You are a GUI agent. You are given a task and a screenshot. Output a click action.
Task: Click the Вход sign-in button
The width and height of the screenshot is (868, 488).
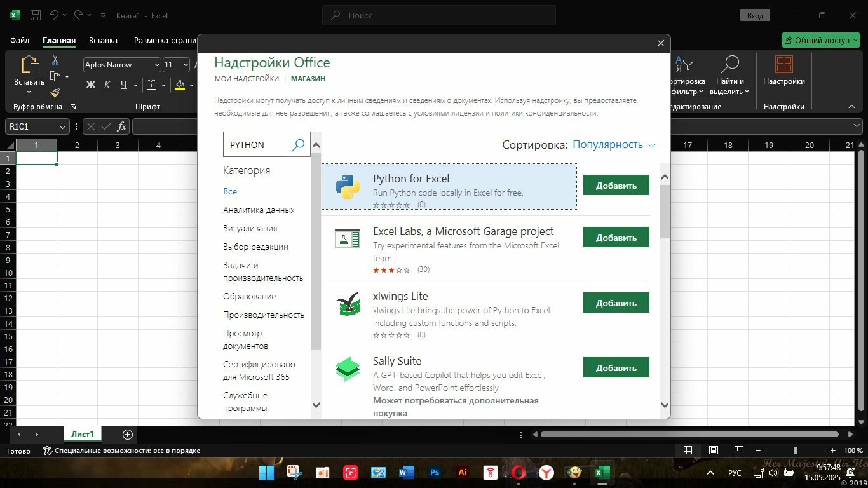click(755, 15)
